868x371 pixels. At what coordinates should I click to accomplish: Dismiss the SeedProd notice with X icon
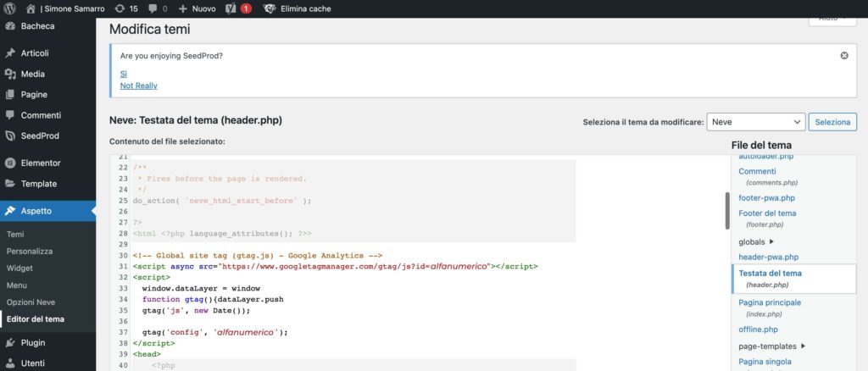pyautogui.click(x=844, y=55)
